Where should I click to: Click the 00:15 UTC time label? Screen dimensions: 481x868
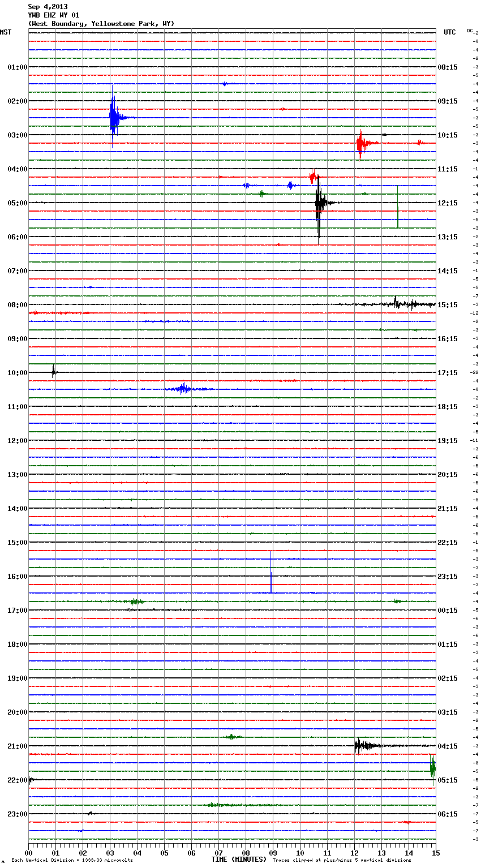click(448, 610)
